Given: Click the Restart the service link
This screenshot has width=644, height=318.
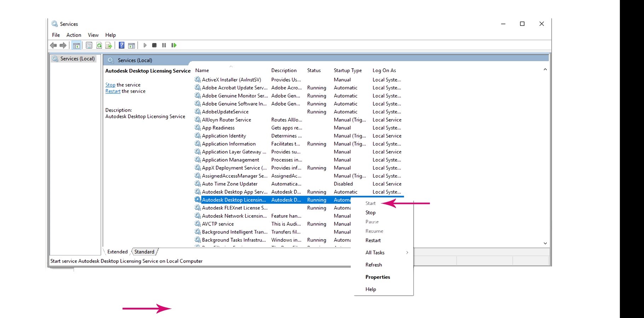Looking at the screenshot, I should pos(113,91).
